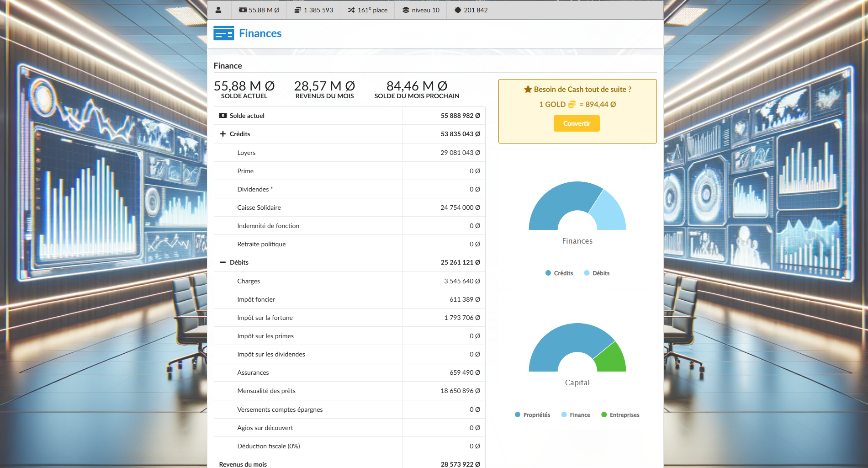The height and width of the screenshot is (468, 868).
Task: Click the Finances credit card icon
Action: pos(223,33)
